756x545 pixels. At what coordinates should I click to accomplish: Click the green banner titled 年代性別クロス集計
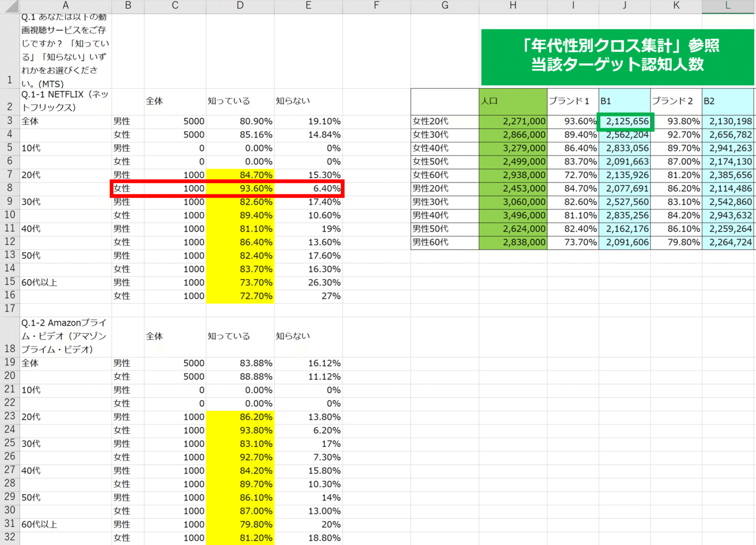[x=618, y=57]
